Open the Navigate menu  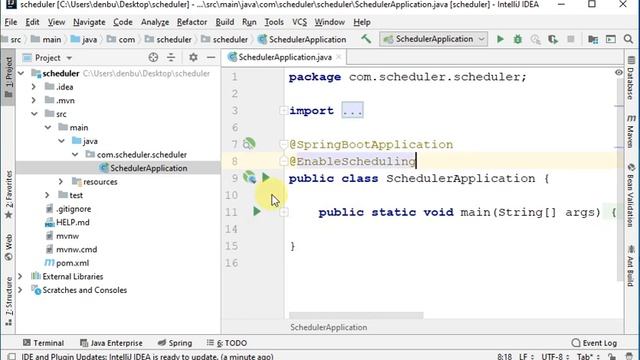click(x=89, y=22)
